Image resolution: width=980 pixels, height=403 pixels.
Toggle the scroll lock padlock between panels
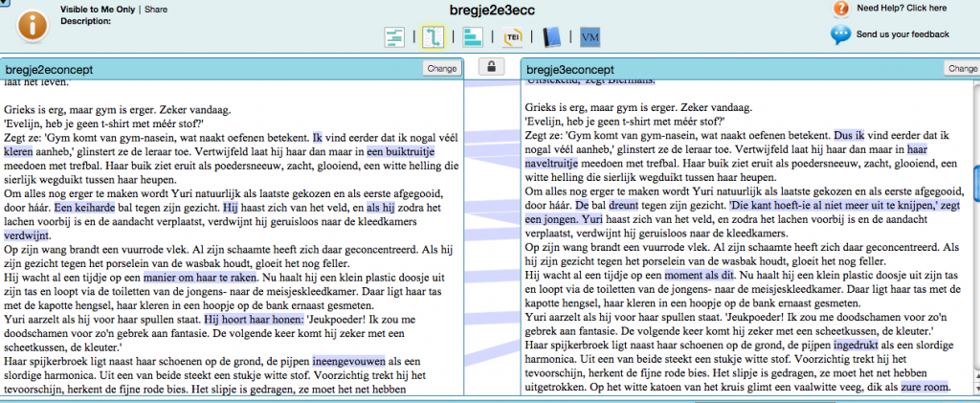pos(491,67)
